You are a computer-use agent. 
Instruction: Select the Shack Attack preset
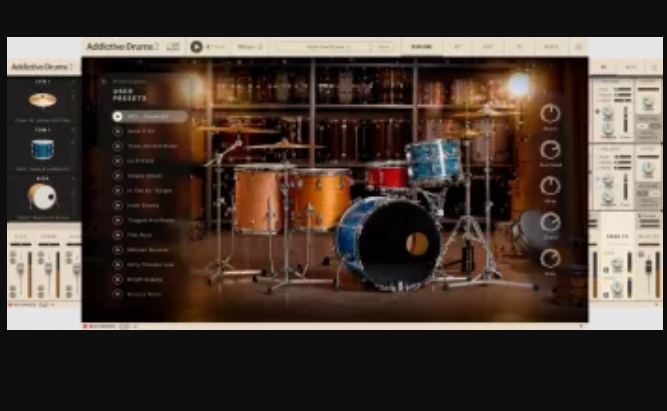point(145,176)
